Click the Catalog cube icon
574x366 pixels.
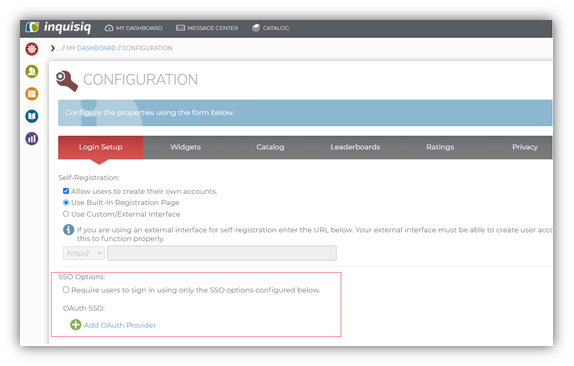pyautogui.click(x=256, y=28)
